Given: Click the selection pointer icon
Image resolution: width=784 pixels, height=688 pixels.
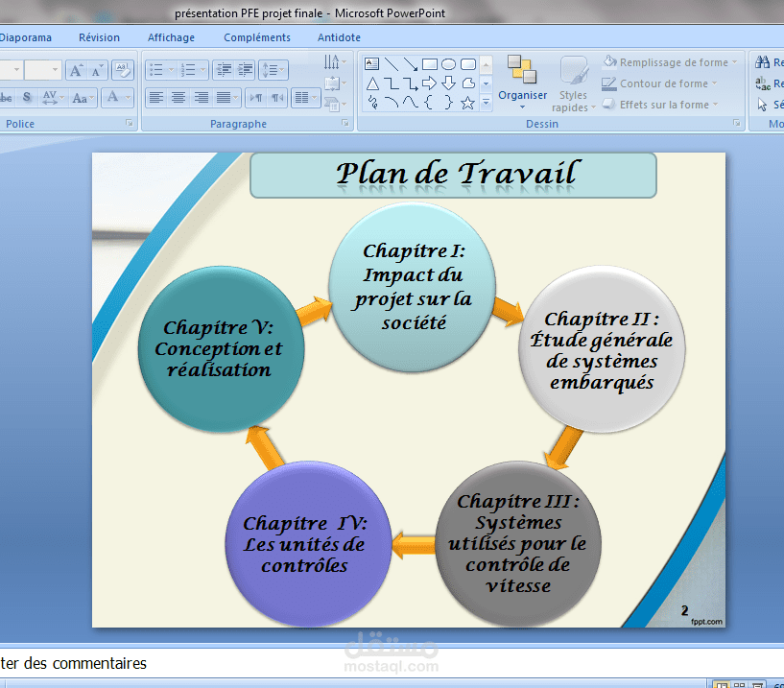Looking at the screenshot, I should tap(763, 105).
